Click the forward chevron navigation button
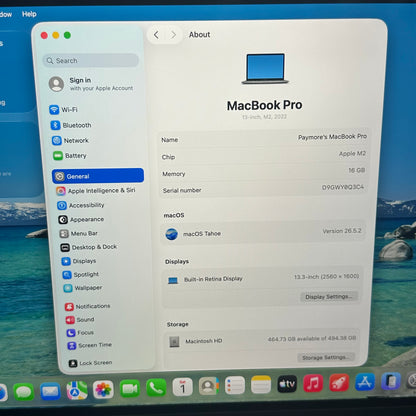The height and width of the screenshot is (416, 416). click(x=173, y=35)
